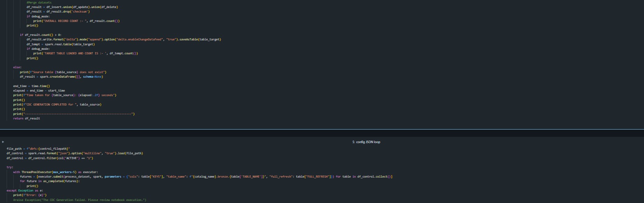Click the 'Time taken for {table_source}' print
Viewport: 644px width, 203px height.
[65, 95]
